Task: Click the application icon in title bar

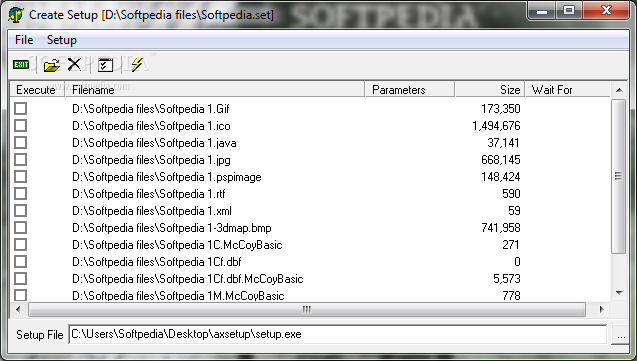Action: pyautogui.click(x=16, y=15)
